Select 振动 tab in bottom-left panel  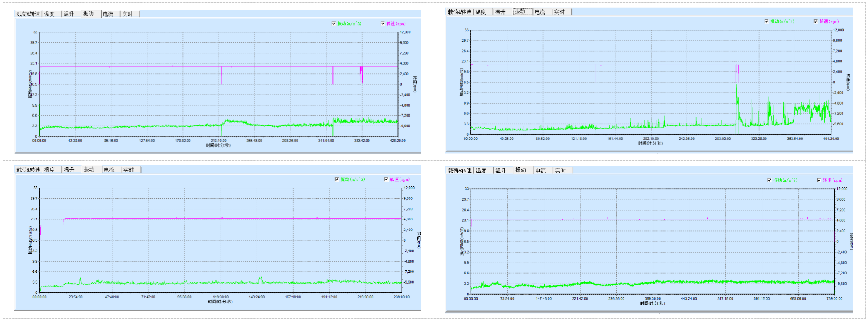pos(89,170)
